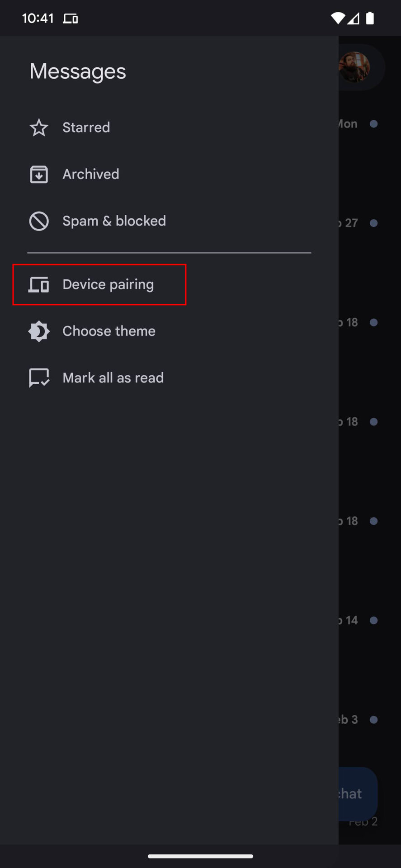Tap the paired devices status bar icon
This screenshot has height=868, width=401.
(71, 19)
